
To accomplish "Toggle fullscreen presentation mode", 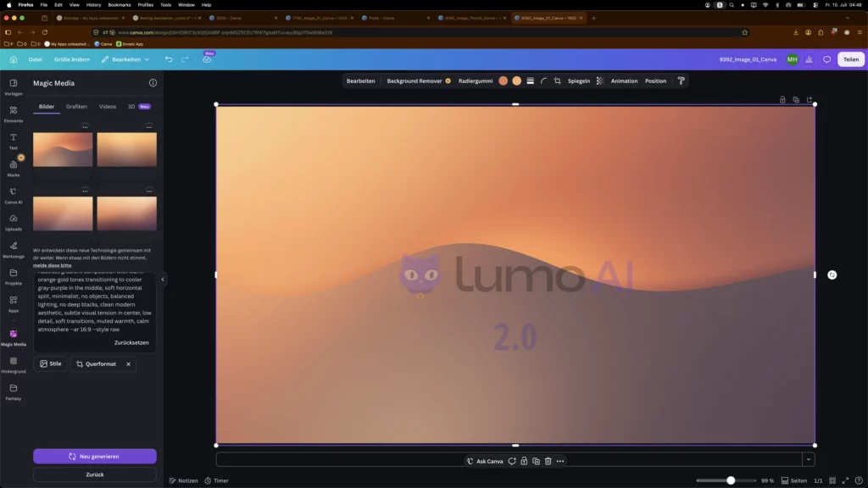I will [x=845, y=480].
